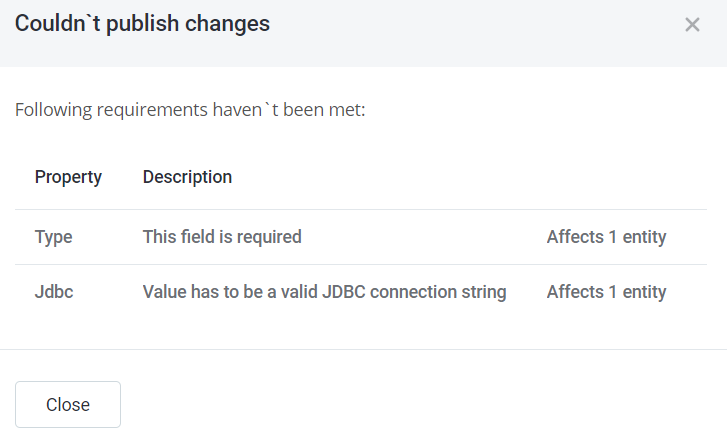727x445 pixels.
Task: Click the Property column header
Action: [x=68, y=177]
